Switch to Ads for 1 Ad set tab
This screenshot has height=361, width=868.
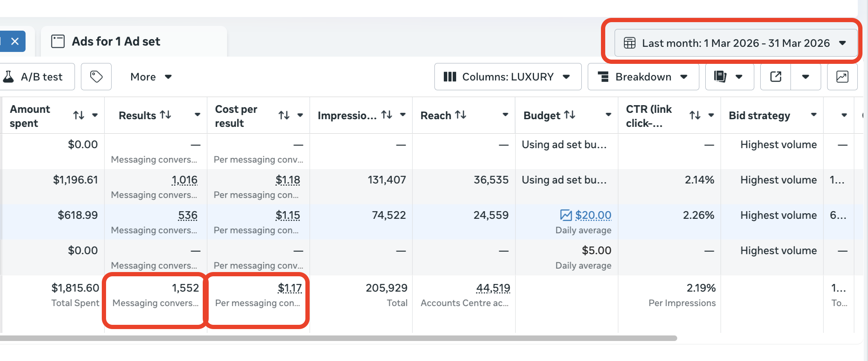116,41
